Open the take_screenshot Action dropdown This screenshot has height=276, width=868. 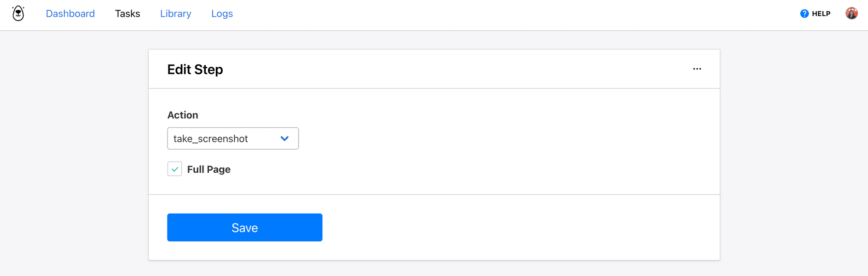pos(233,138)
